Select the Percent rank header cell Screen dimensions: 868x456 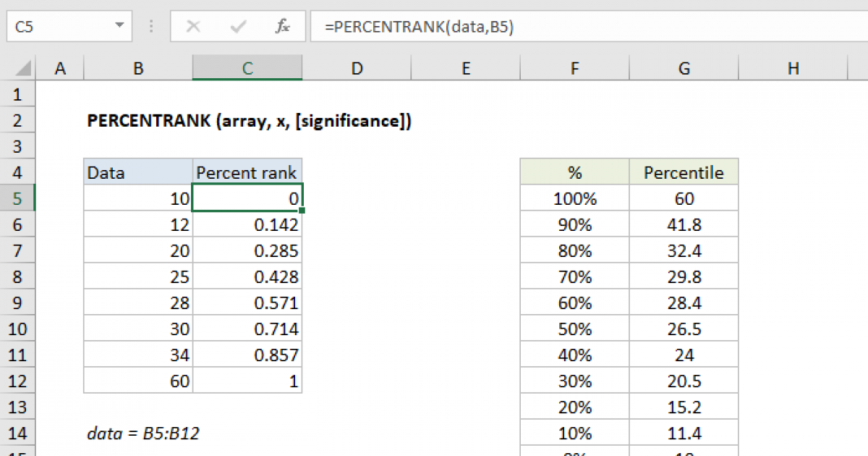click(247, 172)
